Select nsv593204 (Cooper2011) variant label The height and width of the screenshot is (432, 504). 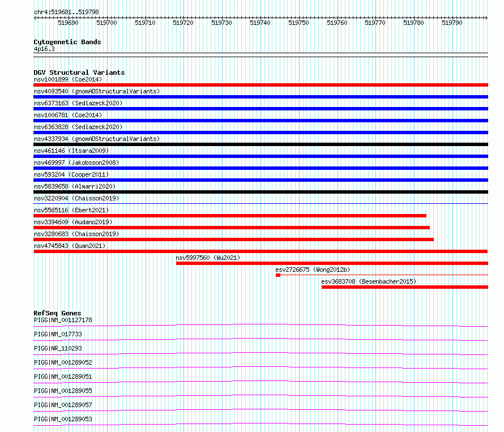(71, 174)
